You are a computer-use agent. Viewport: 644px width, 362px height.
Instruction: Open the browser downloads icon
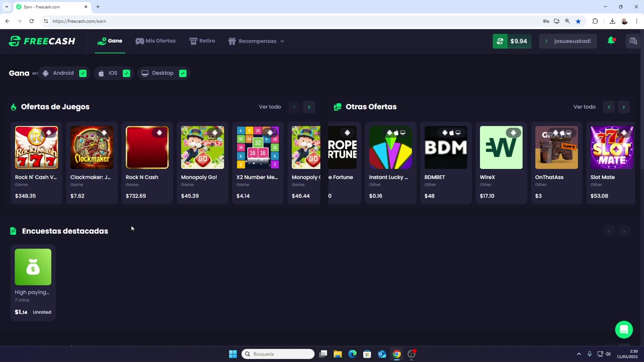612,21
